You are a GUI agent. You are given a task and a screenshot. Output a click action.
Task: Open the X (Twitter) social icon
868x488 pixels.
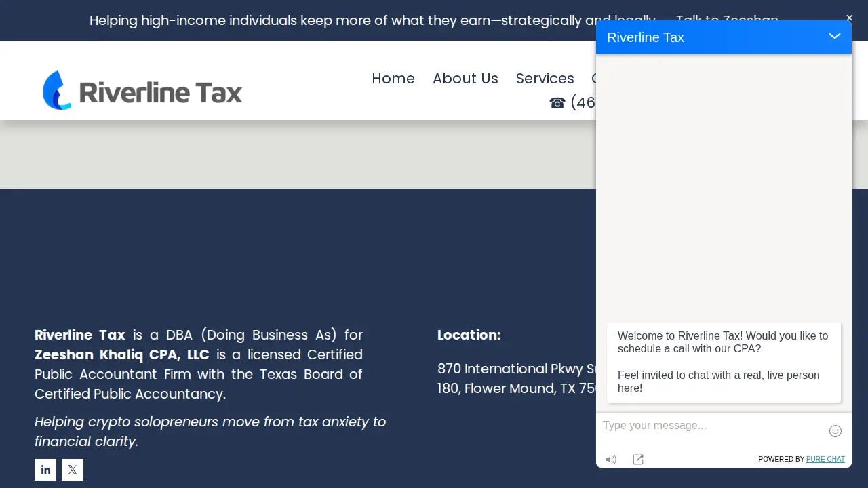73,470
